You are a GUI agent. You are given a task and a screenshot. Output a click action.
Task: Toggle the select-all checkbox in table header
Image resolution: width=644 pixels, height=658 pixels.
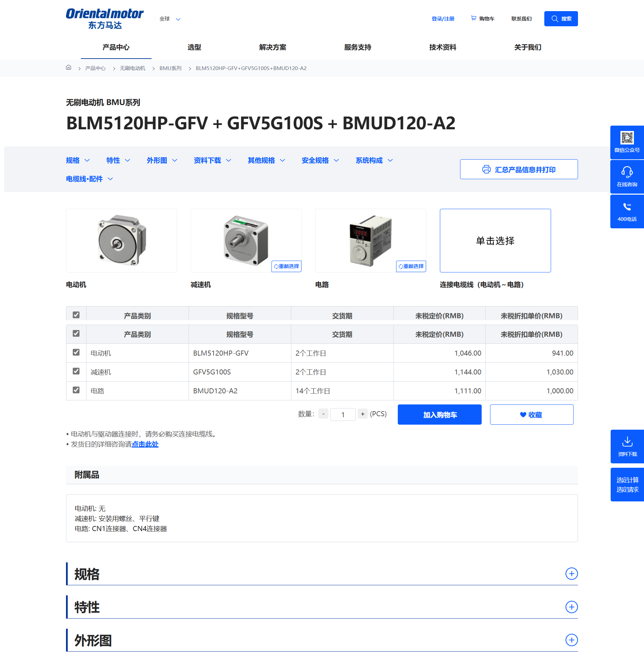coord(76,315)
